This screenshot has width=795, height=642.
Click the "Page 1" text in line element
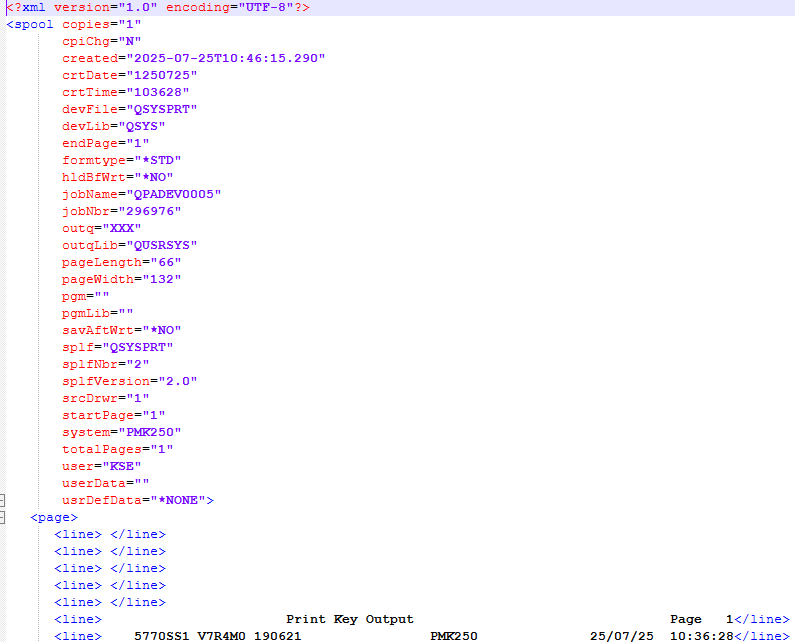coord(702,619)
